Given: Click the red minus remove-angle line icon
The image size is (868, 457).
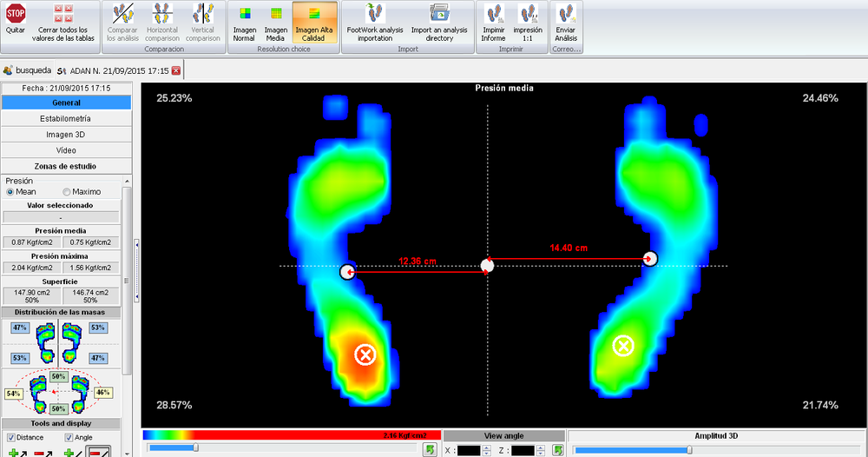Looking at the screenshot, I should 98,452.
